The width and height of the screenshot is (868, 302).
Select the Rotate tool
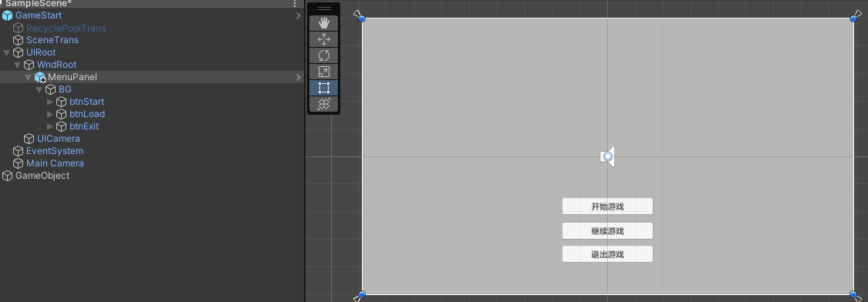(324, 55)
